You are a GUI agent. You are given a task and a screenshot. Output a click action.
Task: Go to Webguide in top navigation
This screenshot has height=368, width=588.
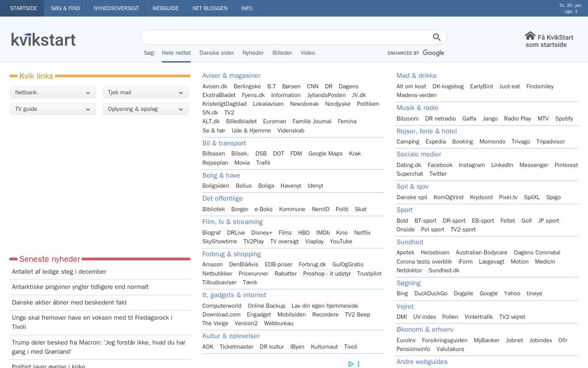(165, 8)
